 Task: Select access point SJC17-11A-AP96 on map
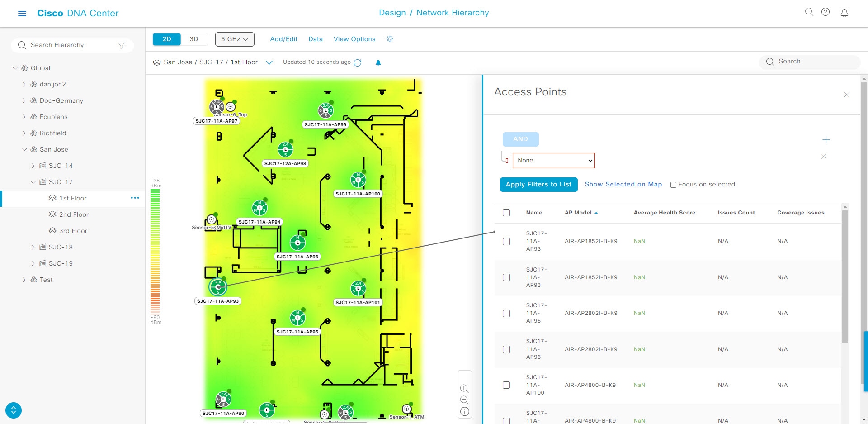[x=297, y=243]
